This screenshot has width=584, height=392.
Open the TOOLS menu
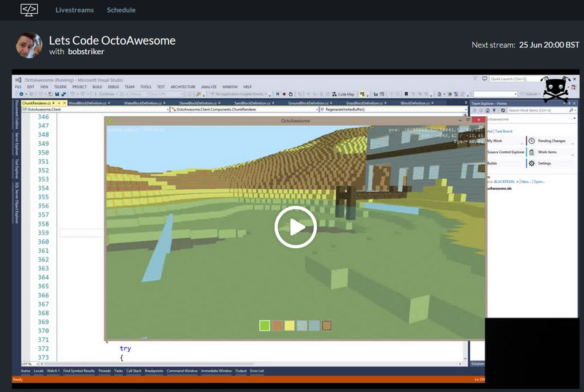(x=145, y=87)
